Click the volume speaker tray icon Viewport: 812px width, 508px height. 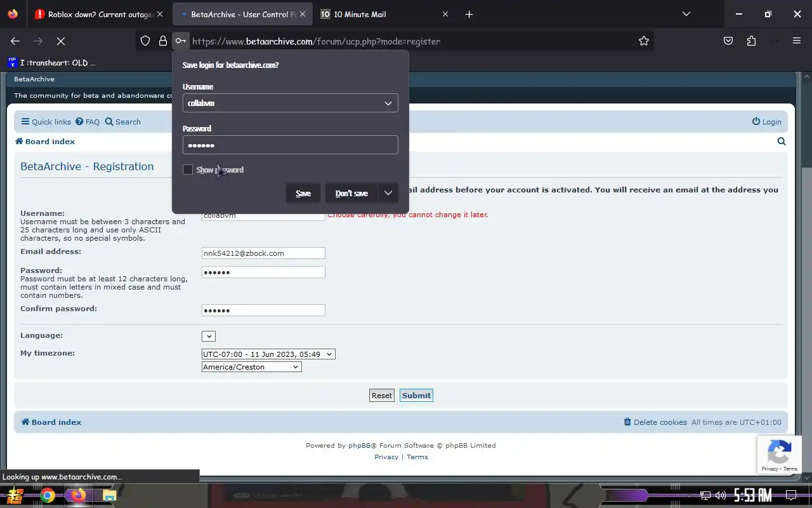pyautogui.click(x=721, y=495)
